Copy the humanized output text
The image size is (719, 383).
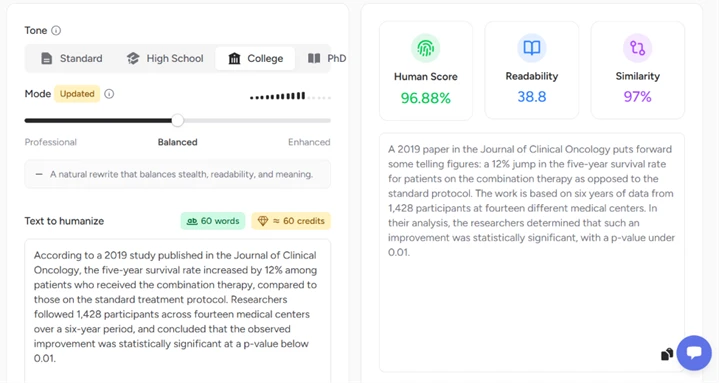[667, 354]
